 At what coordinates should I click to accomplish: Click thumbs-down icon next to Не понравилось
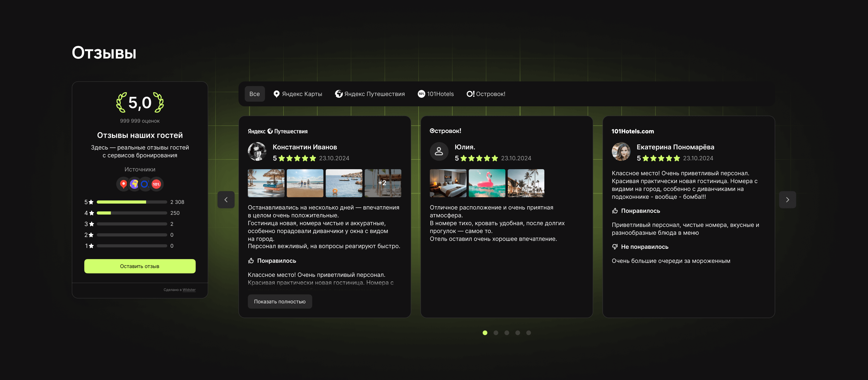[615, 247]
